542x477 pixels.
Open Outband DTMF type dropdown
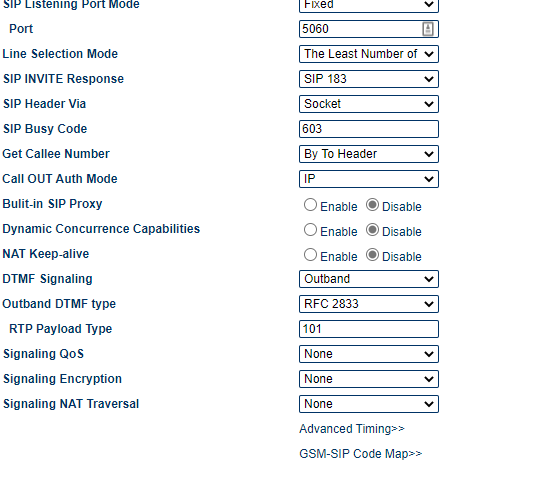(369, 304)
